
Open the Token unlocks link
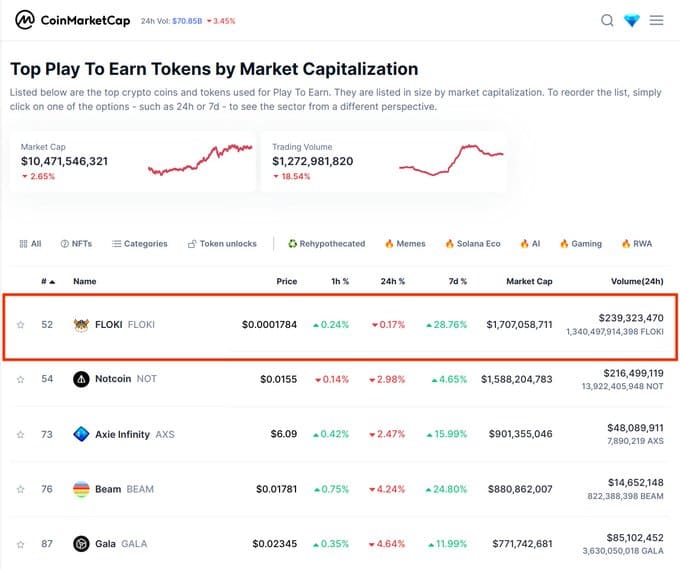coord(222,244)
